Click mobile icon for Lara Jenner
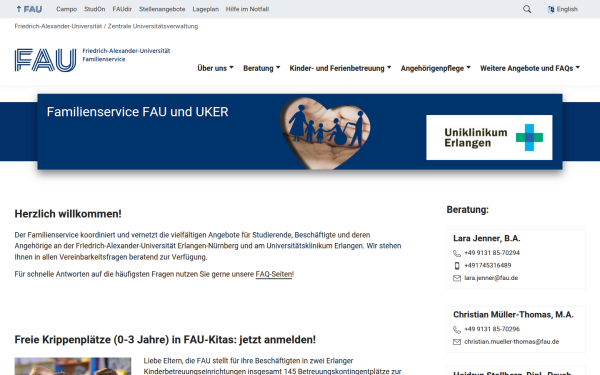 click(457, 266)
